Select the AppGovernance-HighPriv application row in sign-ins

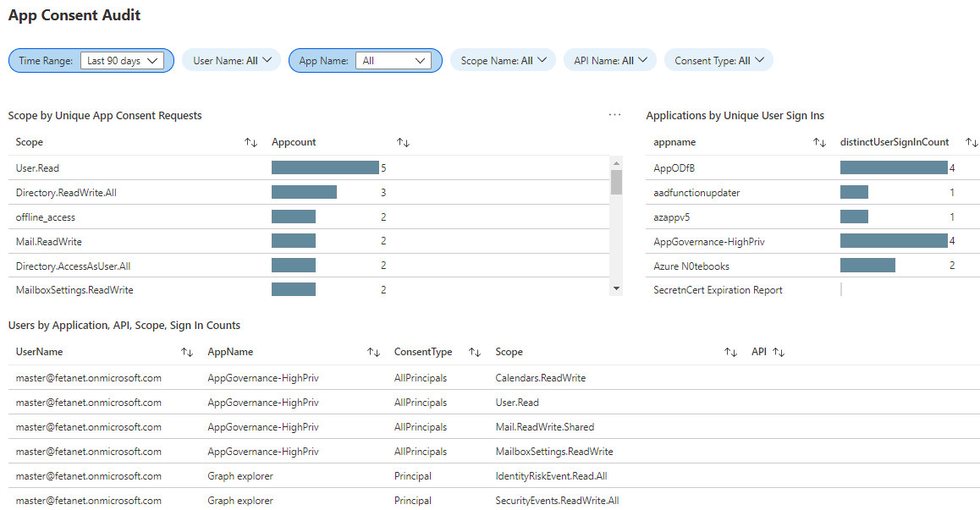pyautogui.click(x=812, y=241)
